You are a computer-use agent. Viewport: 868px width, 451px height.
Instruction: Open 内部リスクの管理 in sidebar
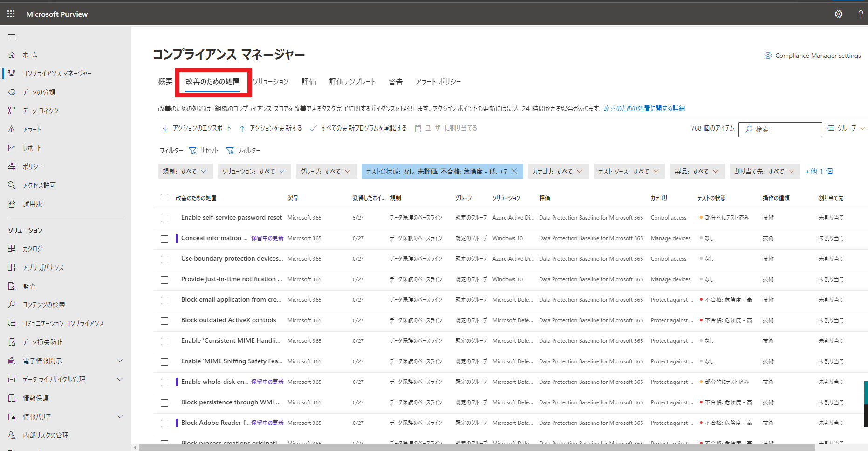(x=46, y=435)
